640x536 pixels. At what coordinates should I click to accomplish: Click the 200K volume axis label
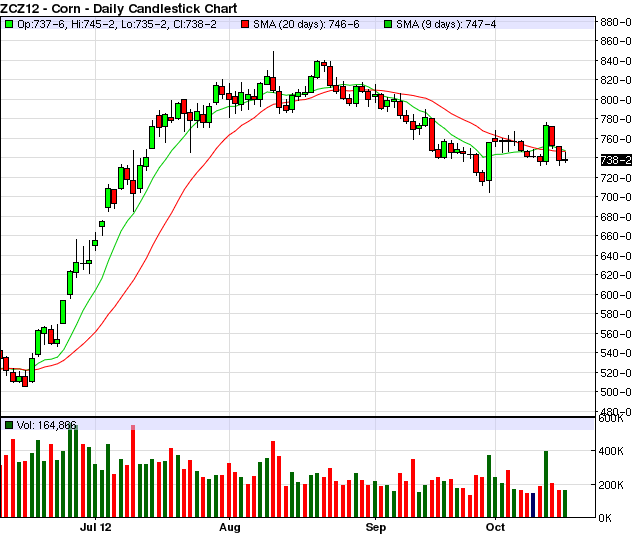click(611, 485)
